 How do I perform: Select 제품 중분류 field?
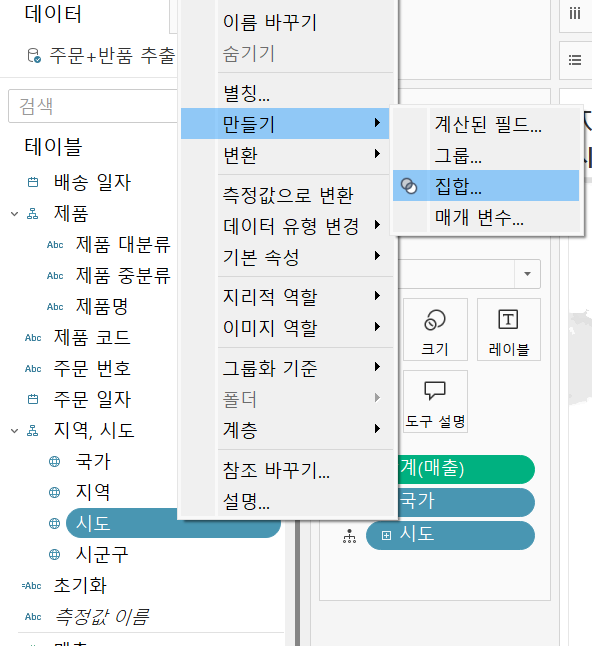pos(123,276)
